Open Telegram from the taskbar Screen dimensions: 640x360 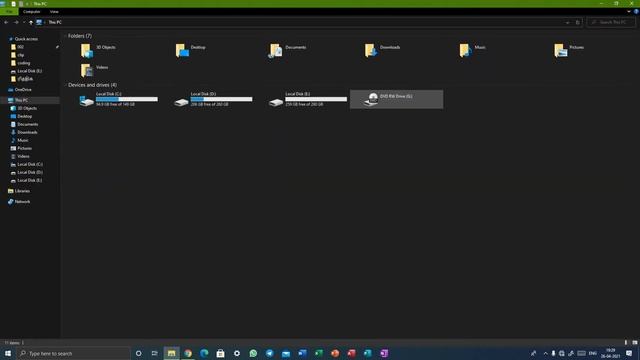coord(269,353)
